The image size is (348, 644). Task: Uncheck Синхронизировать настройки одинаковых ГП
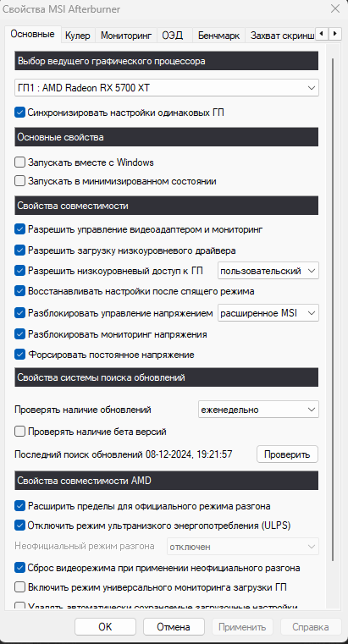(19, 113)
